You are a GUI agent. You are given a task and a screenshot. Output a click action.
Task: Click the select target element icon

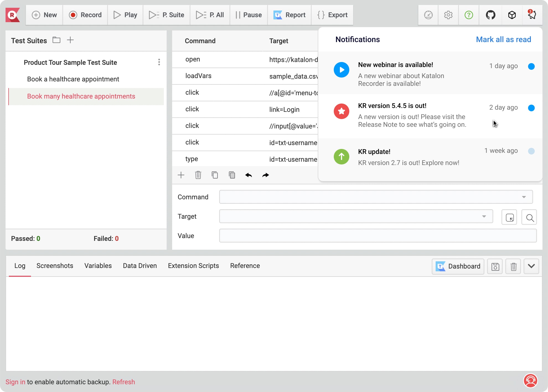pyautogui.click(x=510, y=217)
